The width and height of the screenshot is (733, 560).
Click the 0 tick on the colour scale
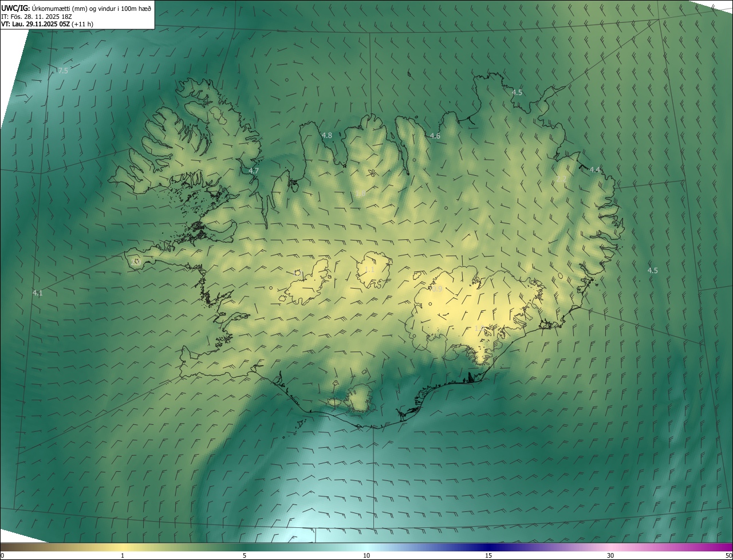click(2, 556)
